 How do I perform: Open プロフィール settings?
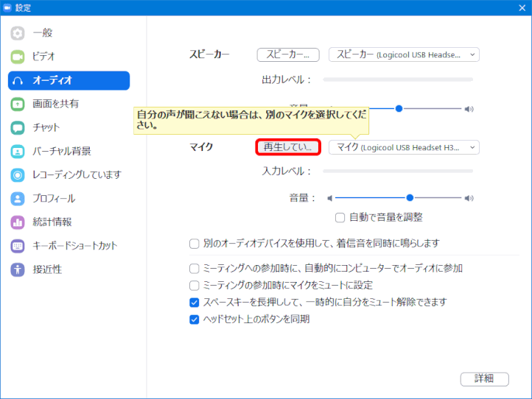(69, 199)
